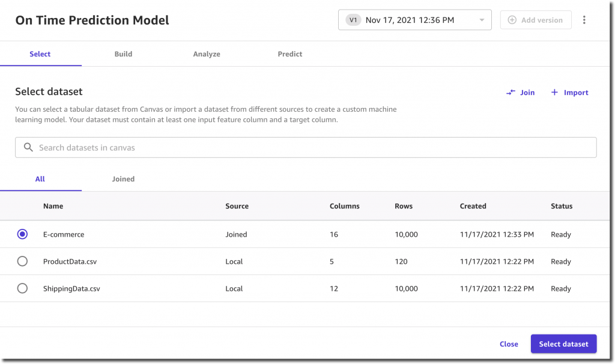Click the Rows column header

(x=404, y=206)
